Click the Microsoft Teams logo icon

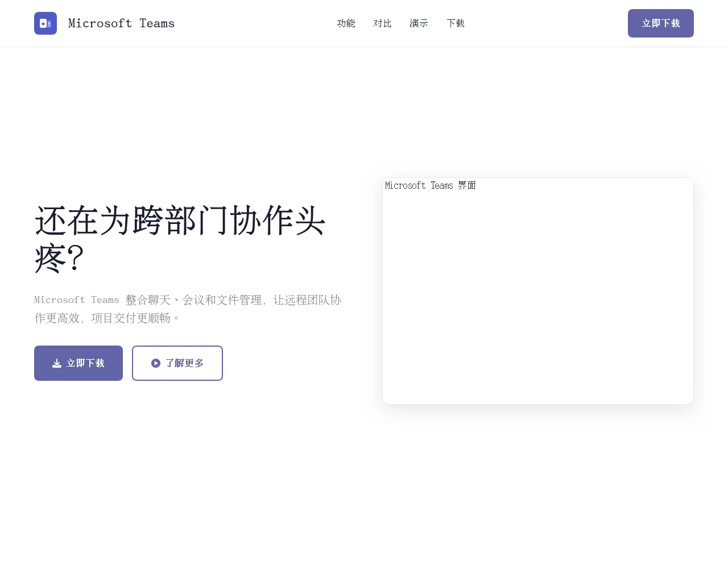pos(45,23)
